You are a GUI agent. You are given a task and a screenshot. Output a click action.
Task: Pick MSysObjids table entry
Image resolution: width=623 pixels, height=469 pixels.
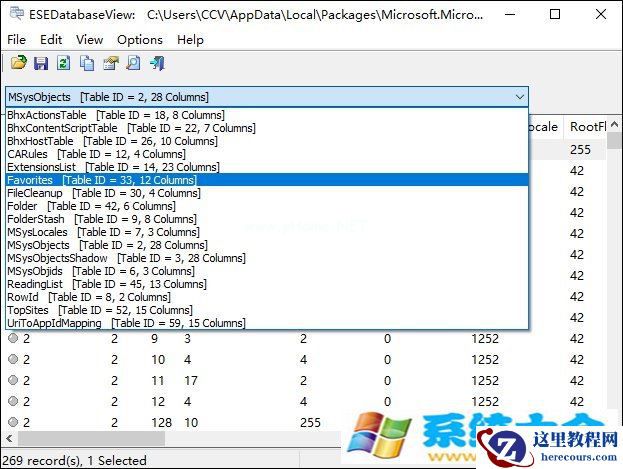267,271
